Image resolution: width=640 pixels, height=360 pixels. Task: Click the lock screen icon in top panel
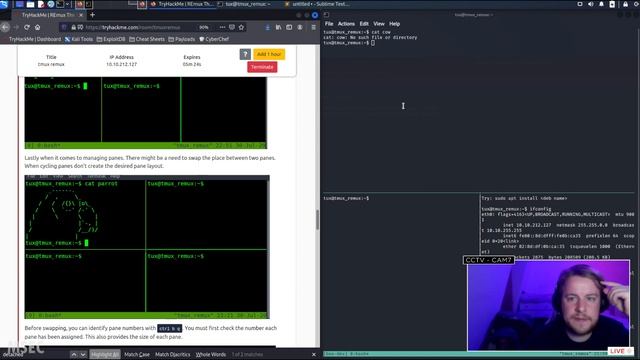point(625,4)
